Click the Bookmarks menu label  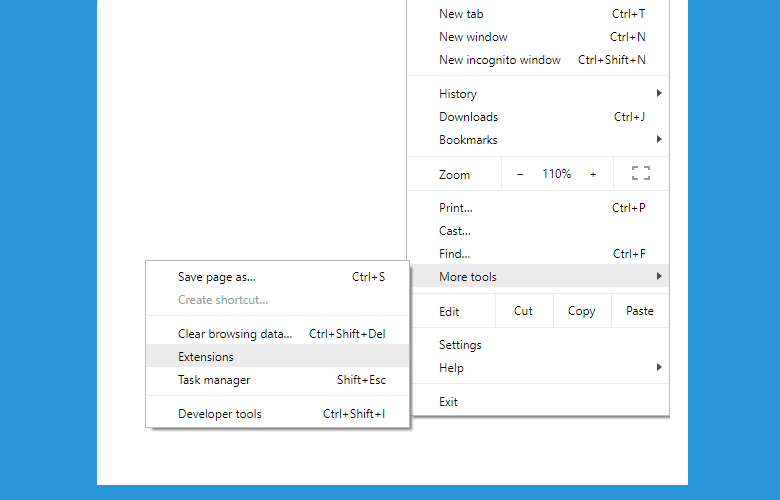pyautogui.click(x=468, y=140)
